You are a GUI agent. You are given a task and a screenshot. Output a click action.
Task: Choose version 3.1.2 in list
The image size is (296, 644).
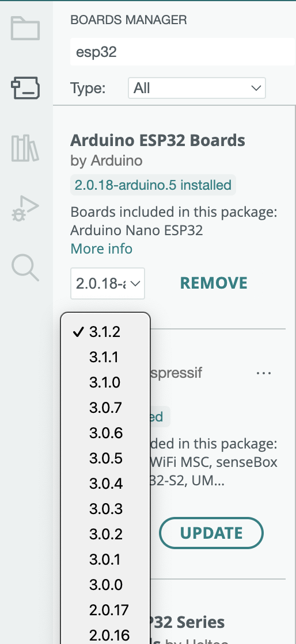tap(105, 332)
